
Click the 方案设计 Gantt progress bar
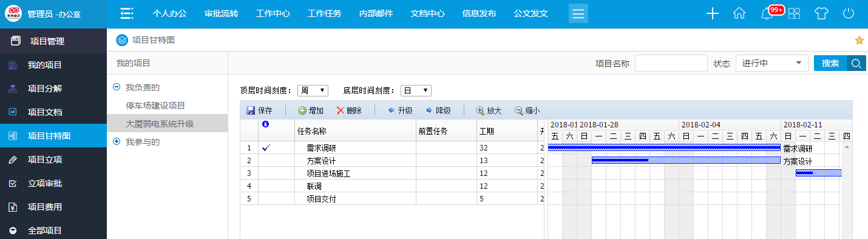pos(686,160)
